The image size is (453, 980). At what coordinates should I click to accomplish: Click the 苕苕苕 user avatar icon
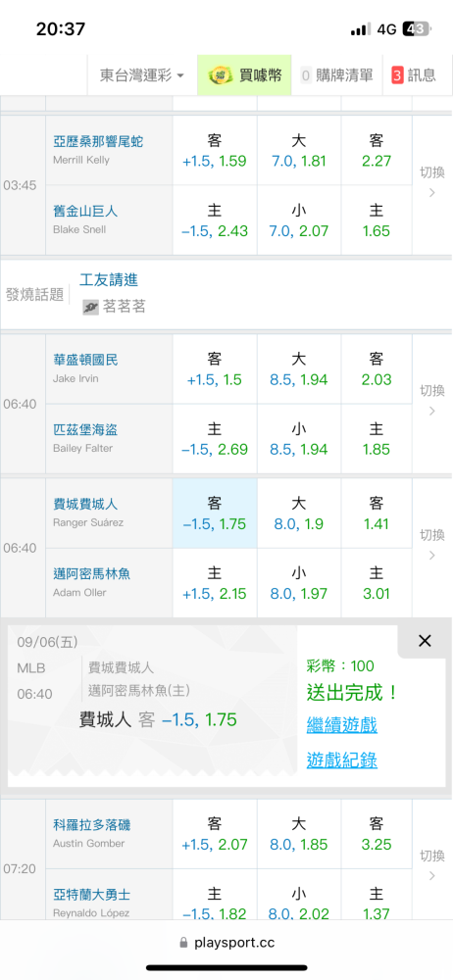[91, 306]
